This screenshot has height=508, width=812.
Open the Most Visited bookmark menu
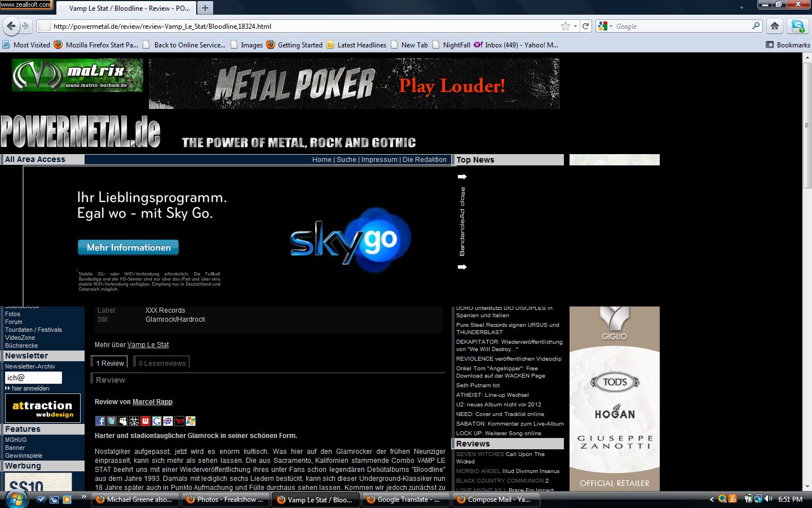(26, 45)
